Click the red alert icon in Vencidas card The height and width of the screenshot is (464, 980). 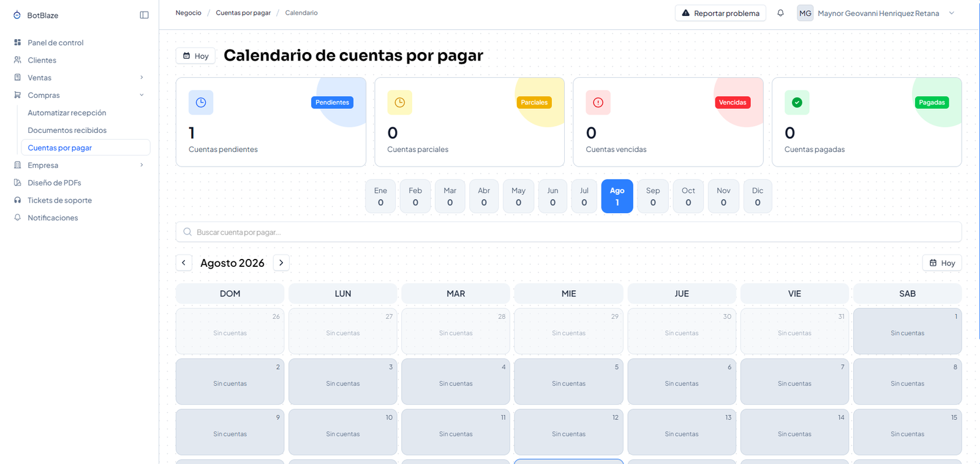tap(598, 102)
